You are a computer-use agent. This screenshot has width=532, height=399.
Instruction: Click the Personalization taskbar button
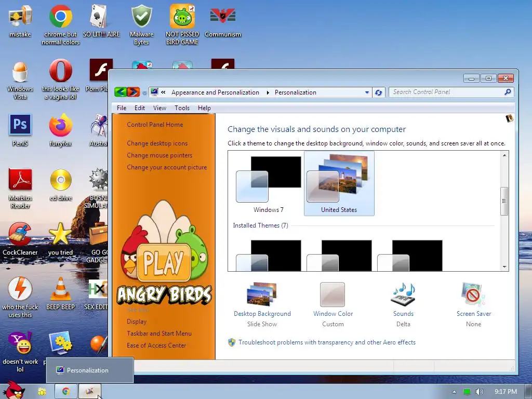(x=90, y=391)
